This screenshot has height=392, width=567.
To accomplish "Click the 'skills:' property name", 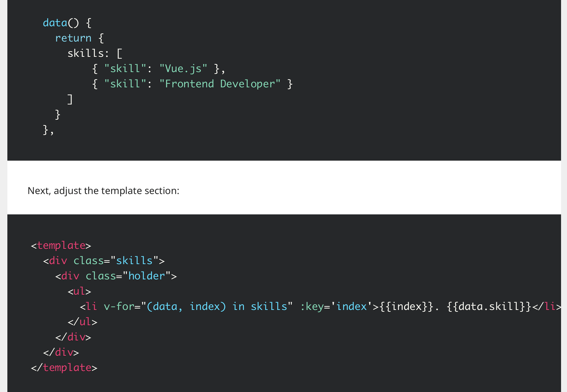I will [88, 53].
